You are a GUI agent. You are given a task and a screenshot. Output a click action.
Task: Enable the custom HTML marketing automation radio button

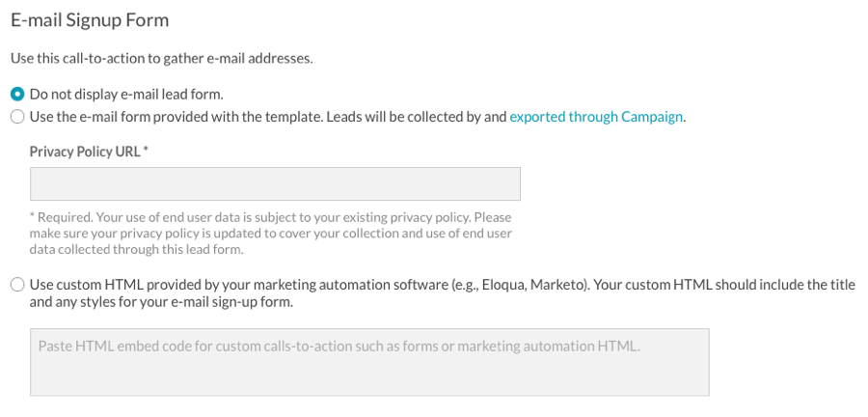point(17,285)
